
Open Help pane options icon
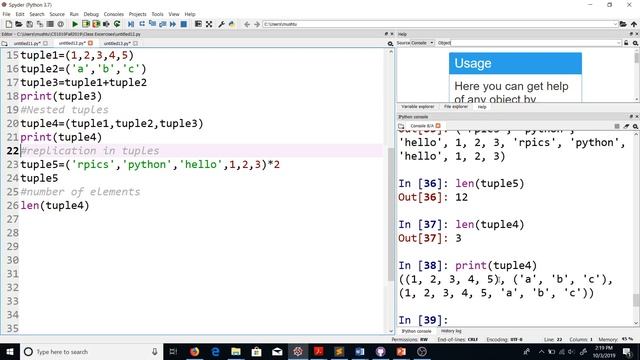(635, 43)
